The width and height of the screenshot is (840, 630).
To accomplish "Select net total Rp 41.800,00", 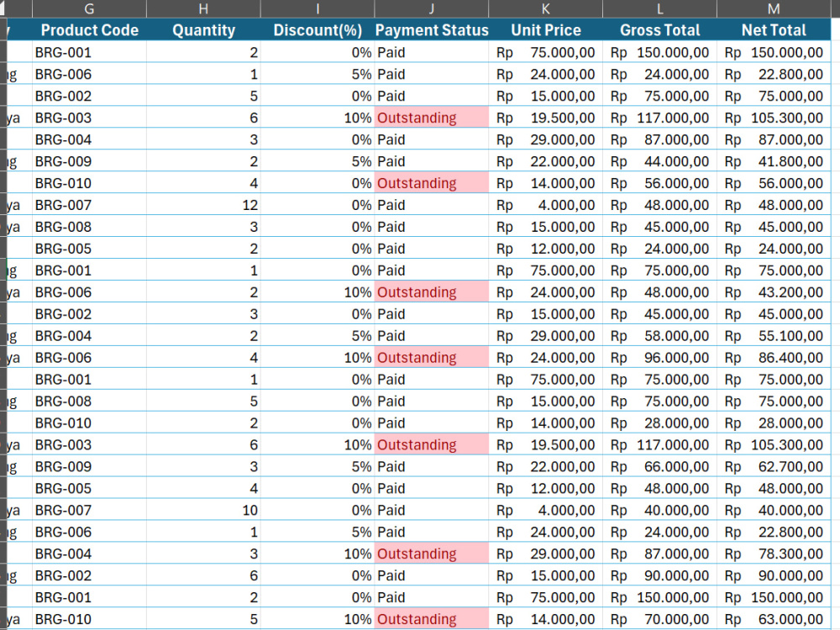I will click(774, 161).
